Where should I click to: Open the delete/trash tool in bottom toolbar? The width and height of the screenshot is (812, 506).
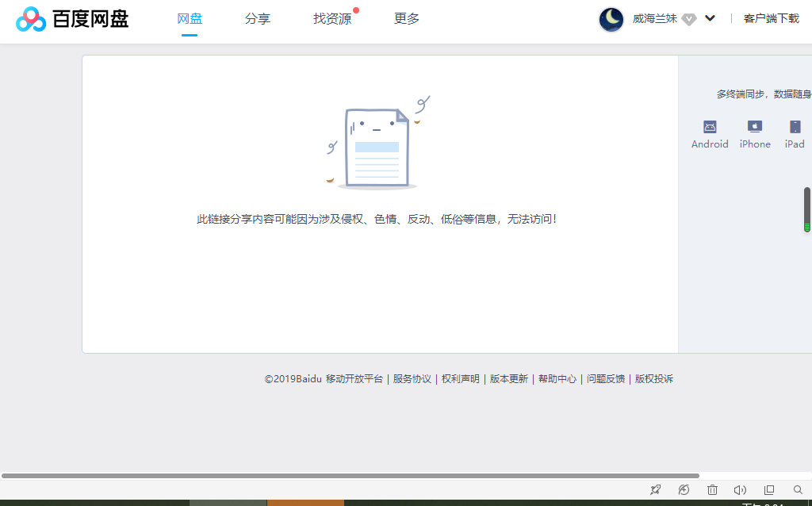tap(712, 489)
